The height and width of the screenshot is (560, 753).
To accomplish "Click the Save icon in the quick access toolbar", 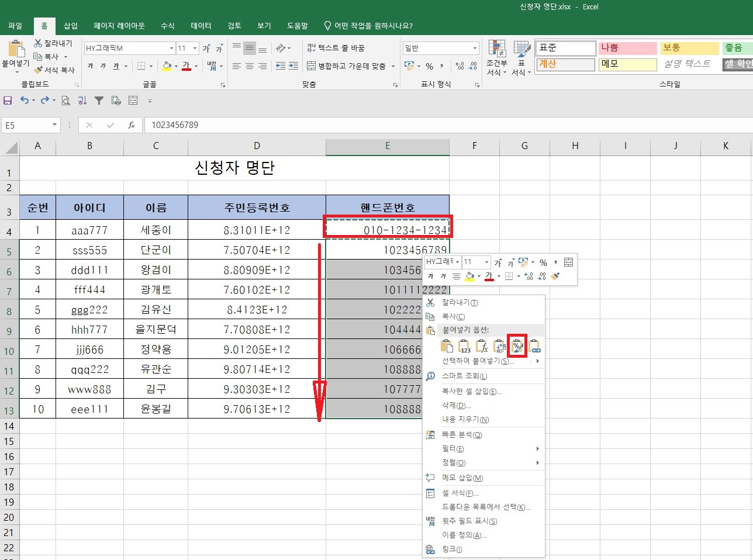I will point(8,101).
